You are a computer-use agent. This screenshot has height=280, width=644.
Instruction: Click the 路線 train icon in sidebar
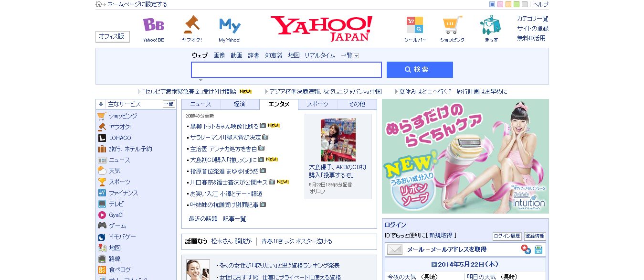[102, 259]
